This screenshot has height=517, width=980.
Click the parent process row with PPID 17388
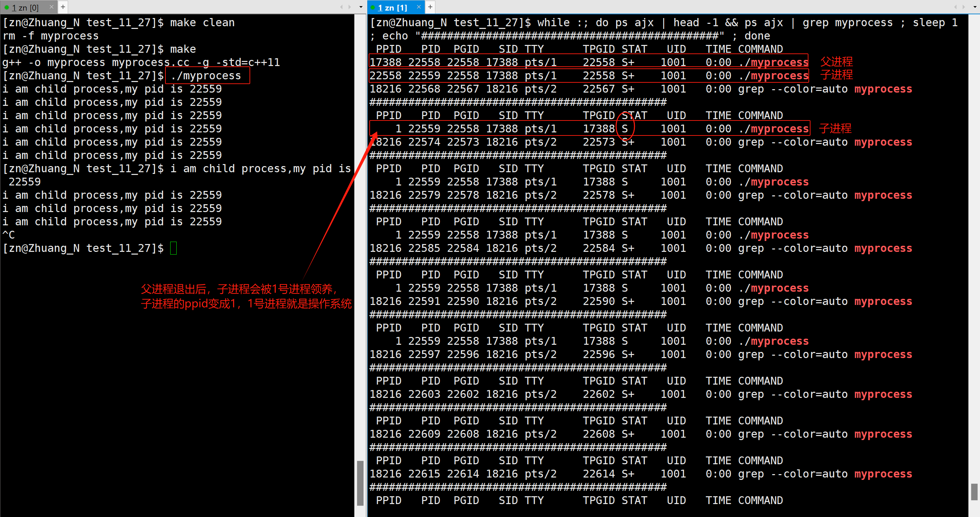[589, 62]
